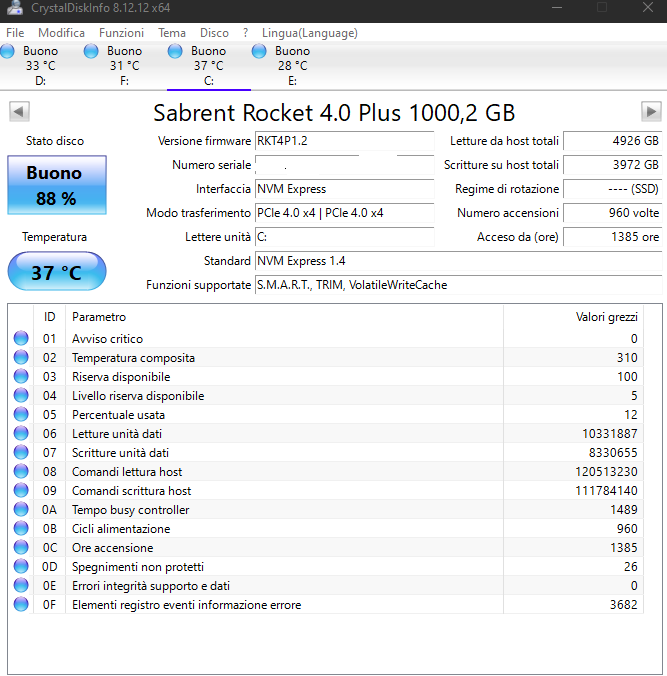Select drive F: disk tab

click(125, 66)
